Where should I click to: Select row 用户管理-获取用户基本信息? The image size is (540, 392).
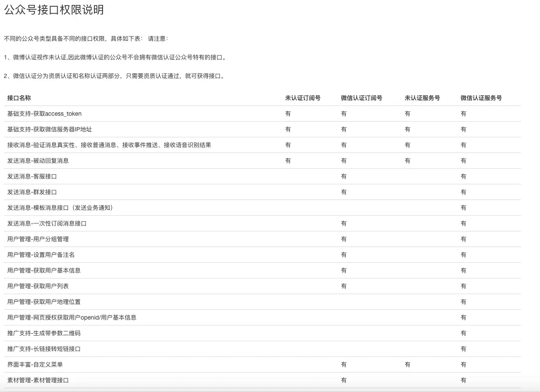tap(262, 270)
